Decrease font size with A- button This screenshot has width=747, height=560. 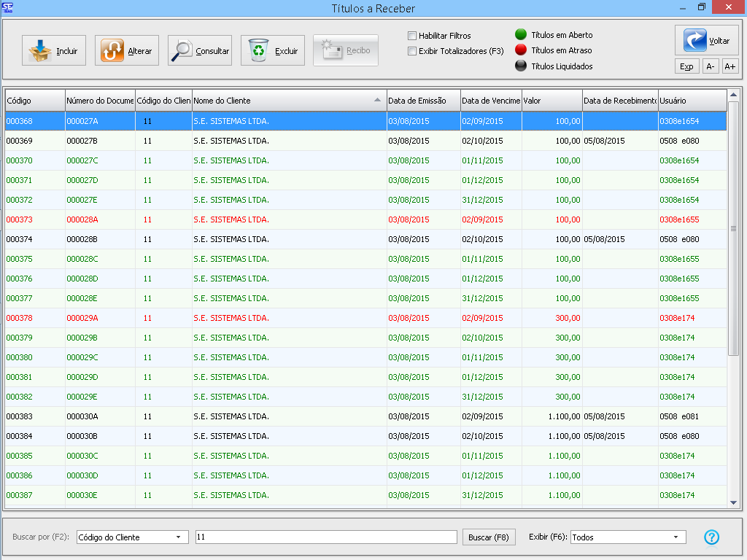(711, 66)
